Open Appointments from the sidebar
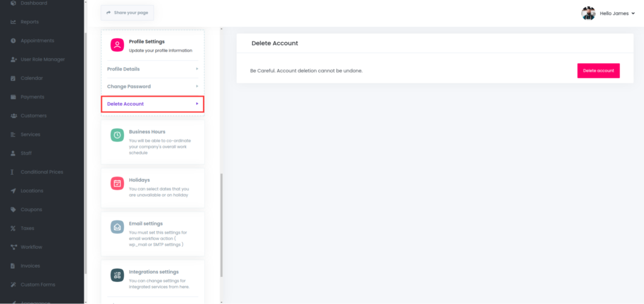 click(x=37, y=41)
